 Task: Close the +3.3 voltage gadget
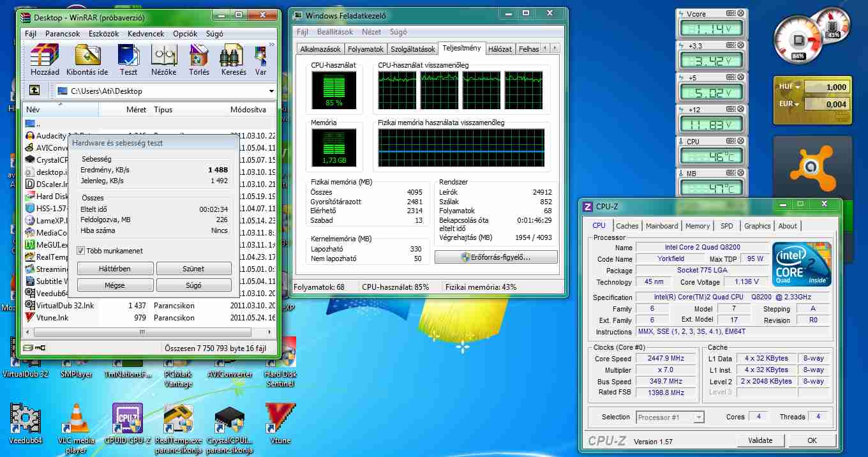click(741, 45)
